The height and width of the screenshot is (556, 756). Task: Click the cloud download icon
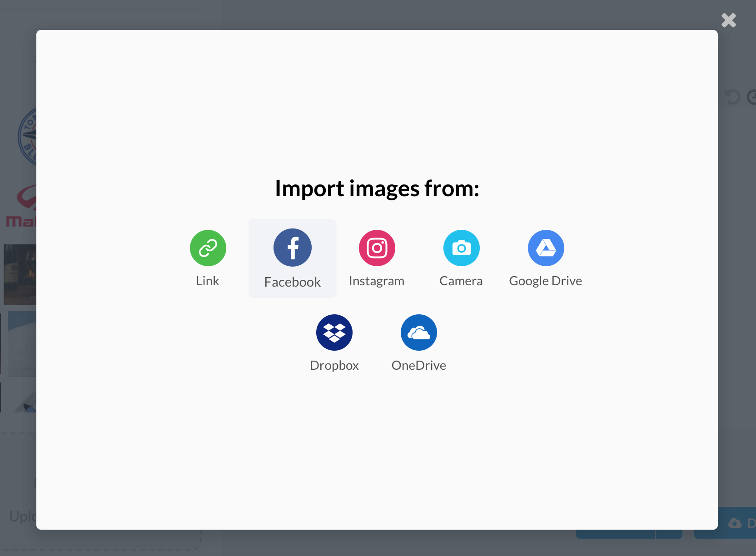[735, 523]
